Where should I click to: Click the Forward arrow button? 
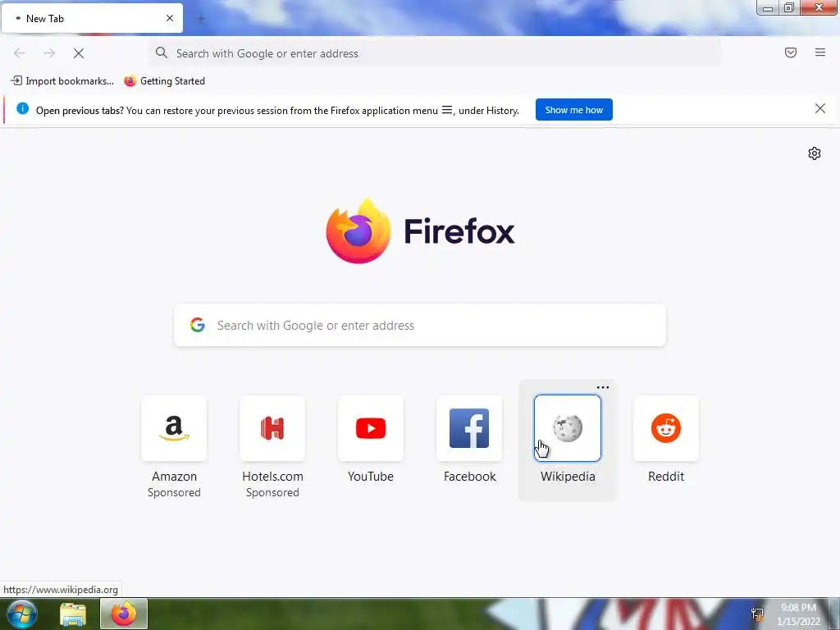pos(49,53)
